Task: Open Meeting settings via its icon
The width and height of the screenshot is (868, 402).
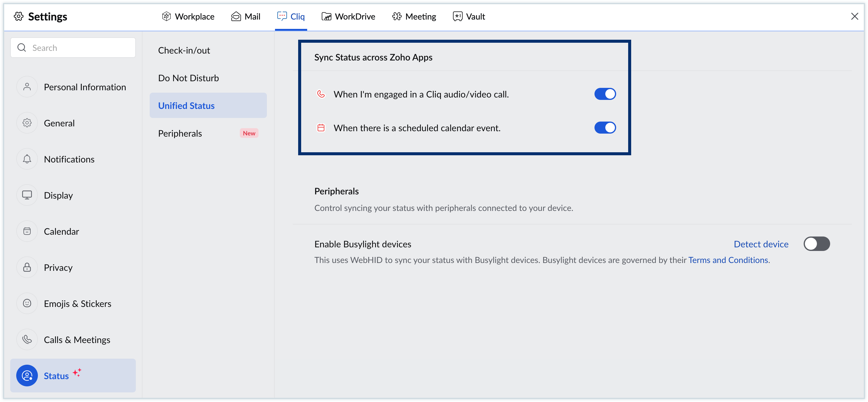Action: [x=397, y=16]
